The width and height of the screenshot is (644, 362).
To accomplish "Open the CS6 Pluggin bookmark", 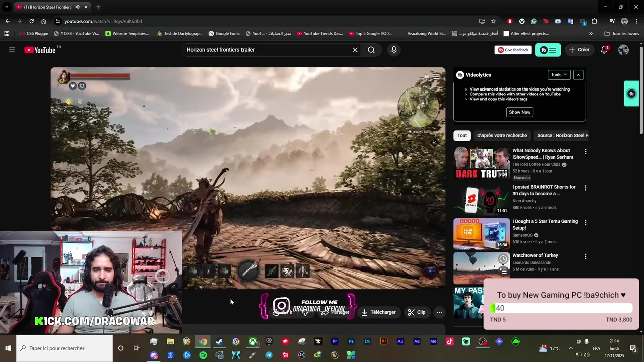I will tap(34, 34).
